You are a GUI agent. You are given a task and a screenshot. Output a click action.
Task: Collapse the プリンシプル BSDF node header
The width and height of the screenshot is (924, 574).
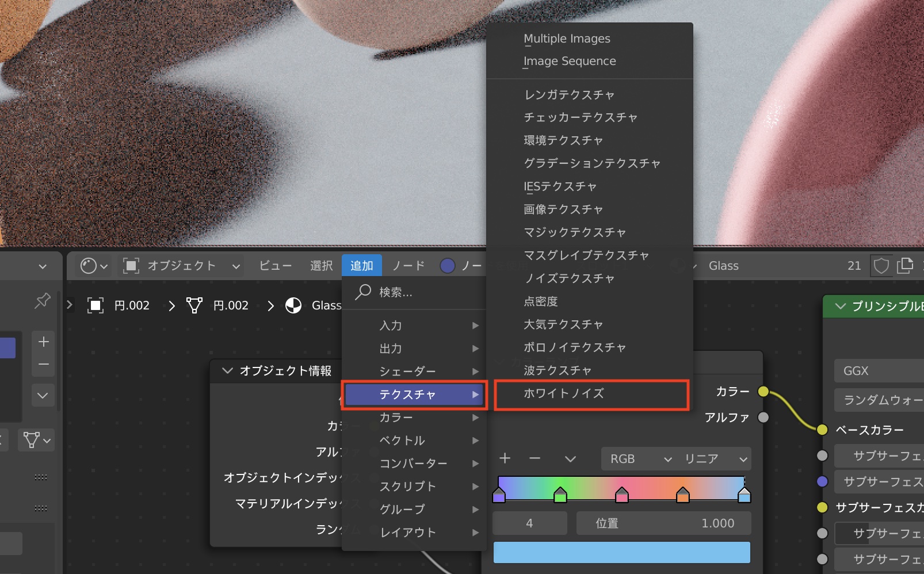click(x=840, y=306)
